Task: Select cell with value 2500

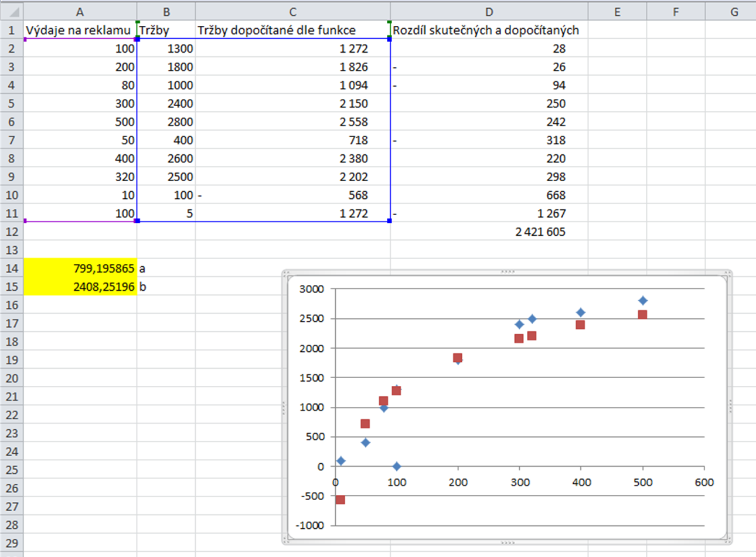Action: [x=166, y=176]
